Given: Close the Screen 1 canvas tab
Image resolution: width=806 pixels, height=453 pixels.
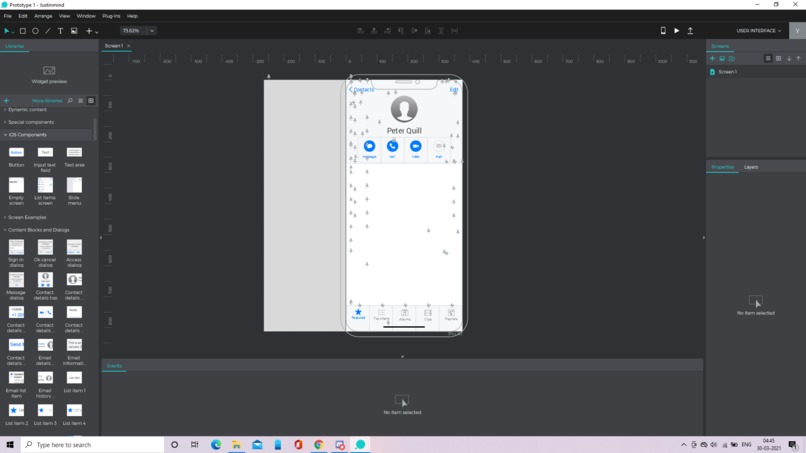Looking at the screenshot, I should tap(129, 46).
